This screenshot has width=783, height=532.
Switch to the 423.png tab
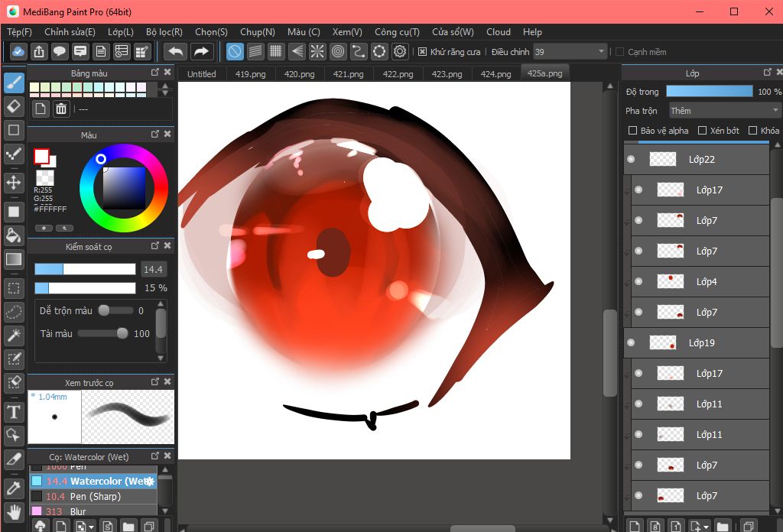pos(447,74)
